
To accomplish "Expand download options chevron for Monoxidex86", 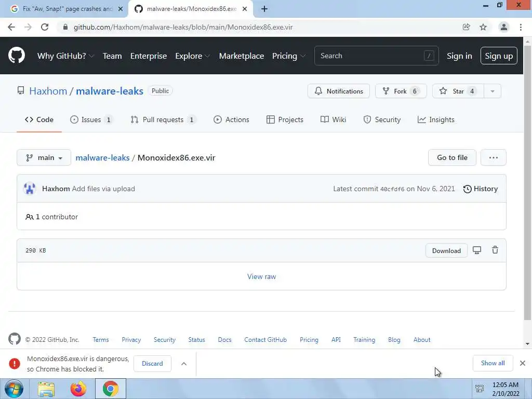I will coord(184,363).
